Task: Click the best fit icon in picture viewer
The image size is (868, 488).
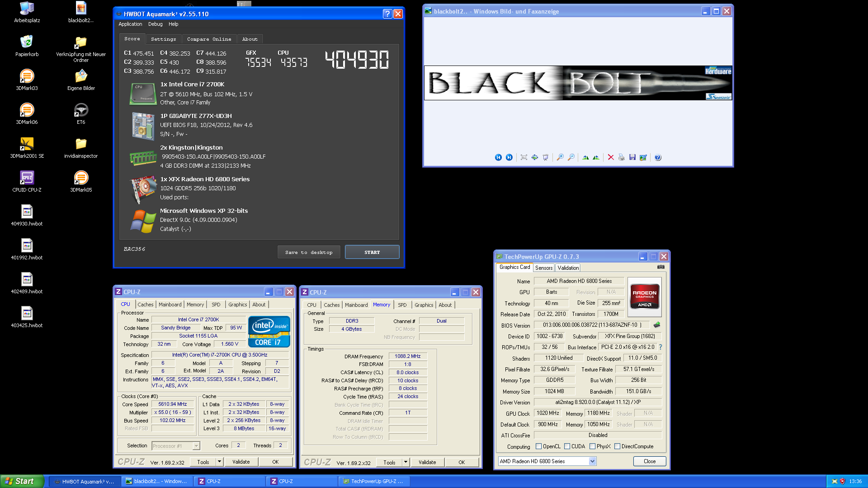Action: [x=524, y=157]
